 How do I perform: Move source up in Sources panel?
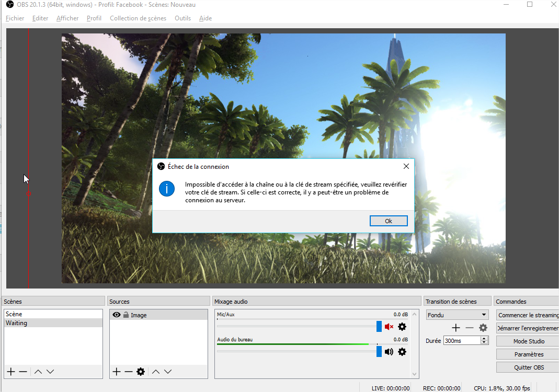(156, 372)
